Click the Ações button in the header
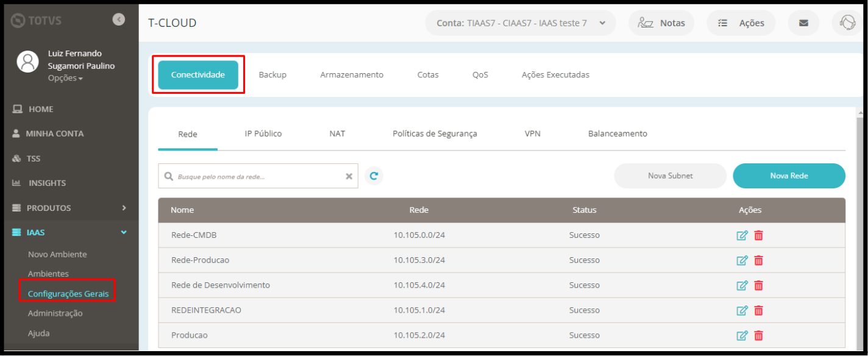Image resolution: width=868 pixels, height=356 pixels. tap(741, 23)
